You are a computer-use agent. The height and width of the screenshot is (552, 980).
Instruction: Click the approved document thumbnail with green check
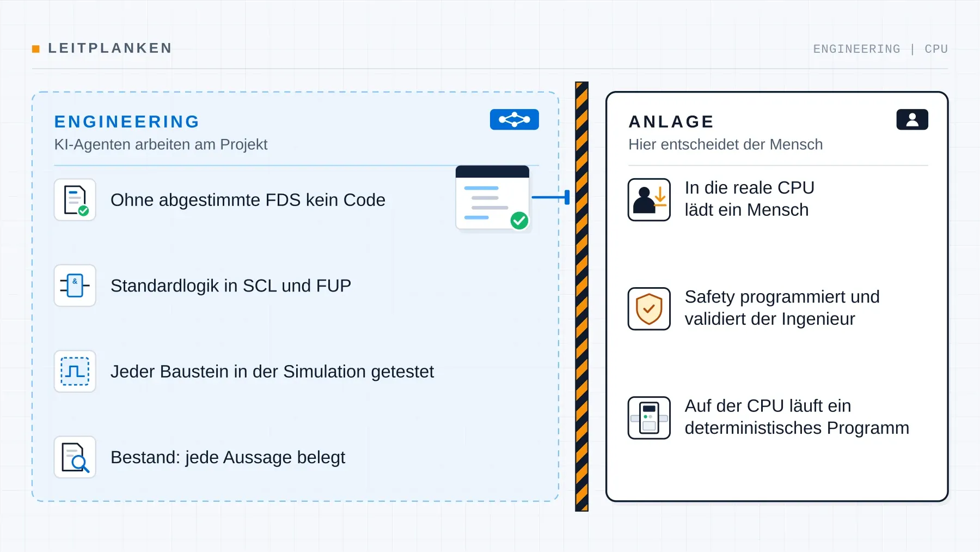tap(492, 197)
